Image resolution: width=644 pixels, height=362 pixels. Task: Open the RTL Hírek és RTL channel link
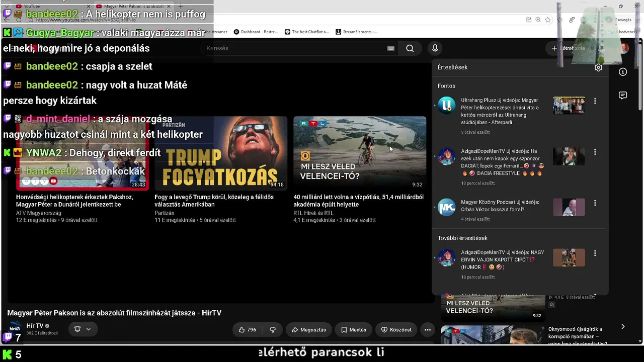coord(313,213)
